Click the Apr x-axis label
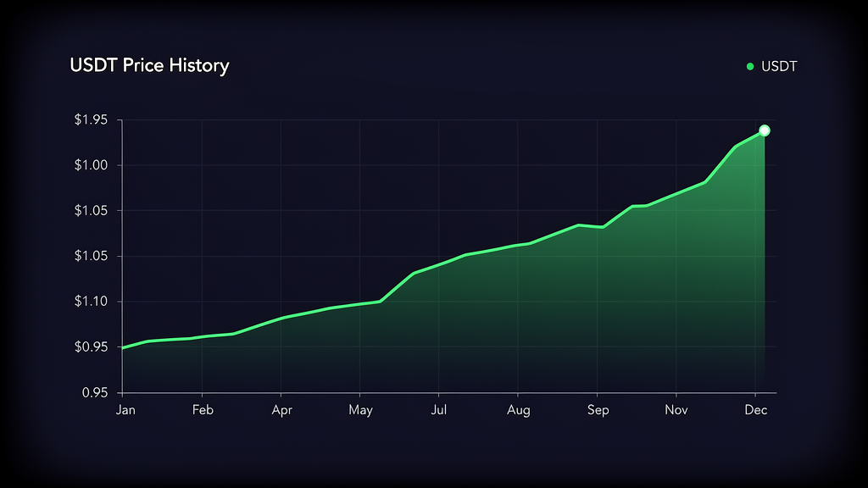868x488 pixels. point(281,411)
